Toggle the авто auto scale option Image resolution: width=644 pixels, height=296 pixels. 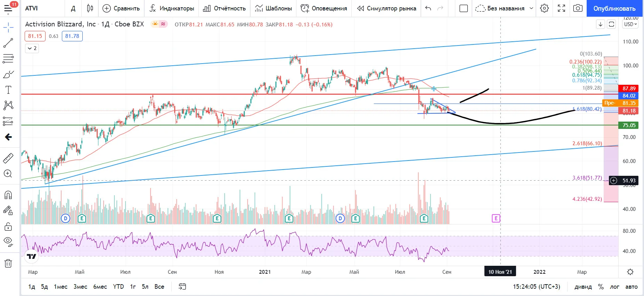[x=631, y=287]
